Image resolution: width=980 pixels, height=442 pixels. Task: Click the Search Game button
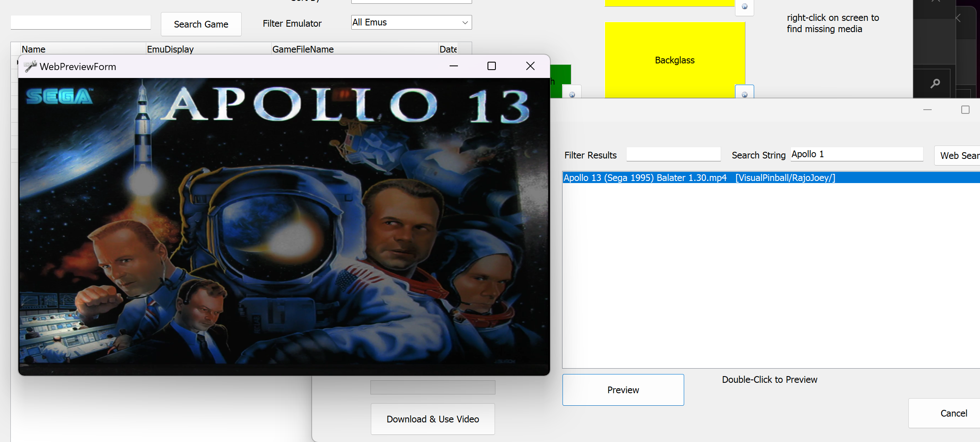coord(201,24)
